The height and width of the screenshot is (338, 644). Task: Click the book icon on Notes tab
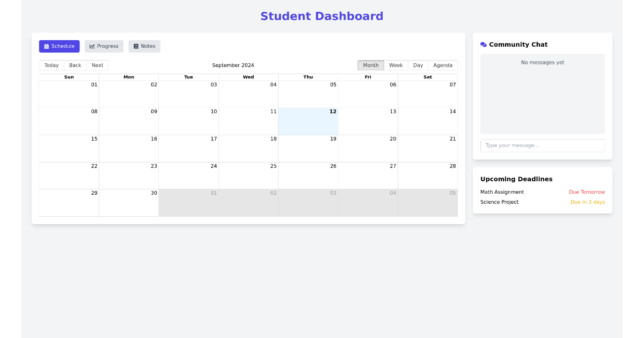(136, 47)
